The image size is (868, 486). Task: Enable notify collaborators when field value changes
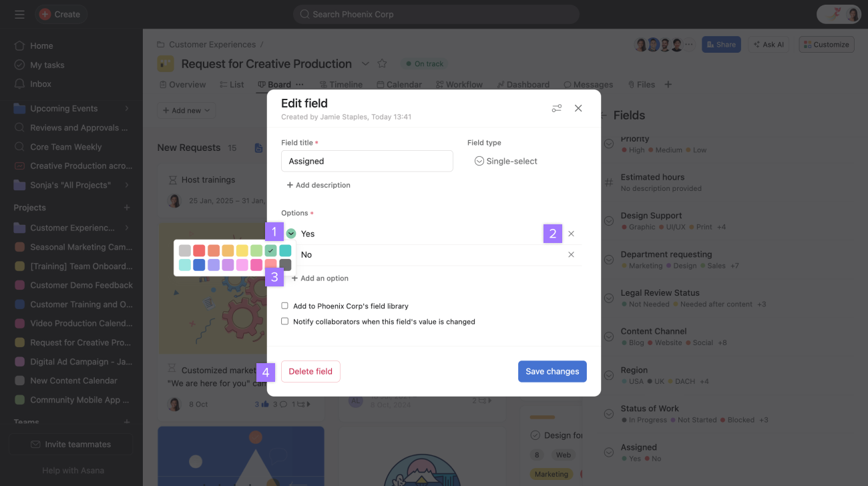pyautogui.click(x=284, y=320)
